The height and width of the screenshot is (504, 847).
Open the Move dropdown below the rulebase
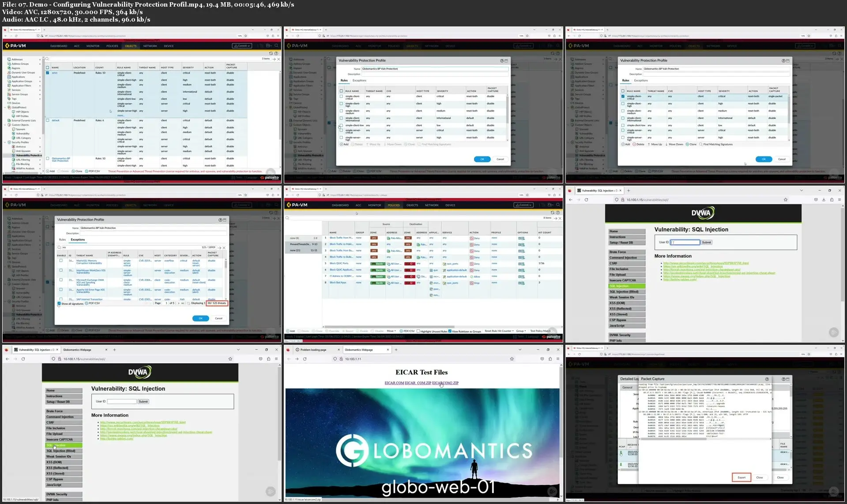pyautogui.click(x=391, y=331)
